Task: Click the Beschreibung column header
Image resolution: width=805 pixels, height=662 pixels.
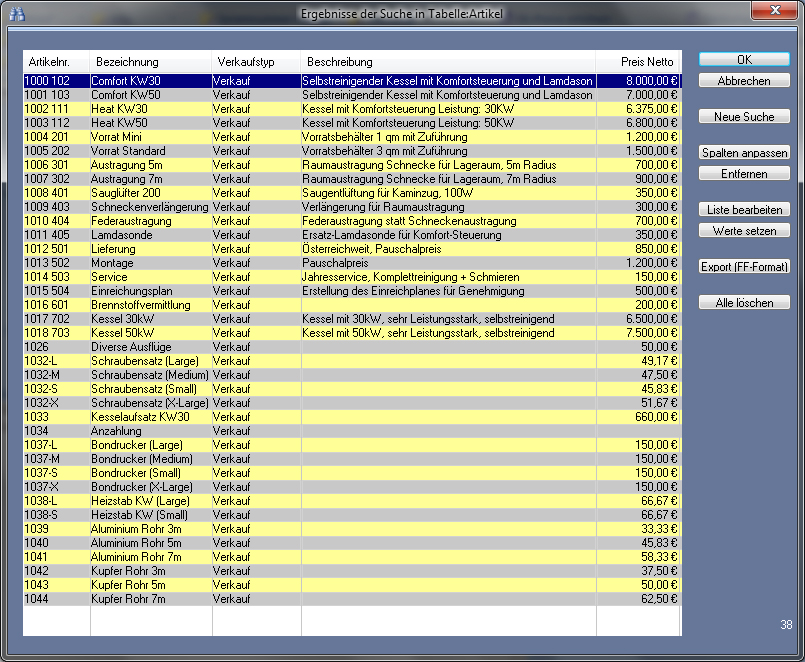Action: 448,62
